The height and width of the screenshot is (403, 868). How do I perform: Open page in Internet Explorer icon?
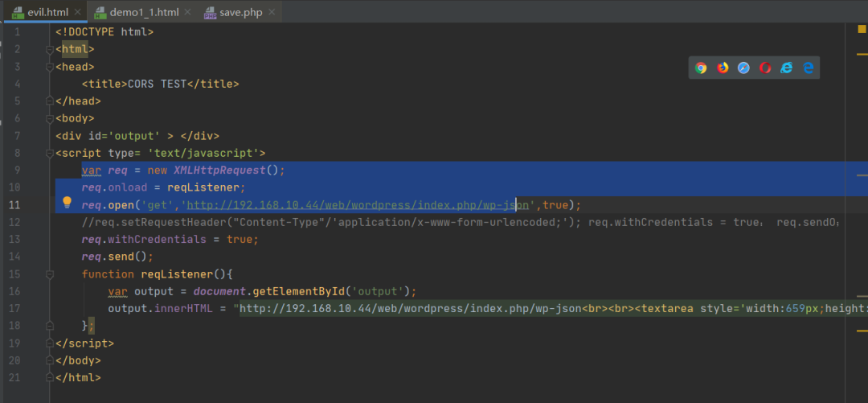pyautogui.click(x=786, y=68)
